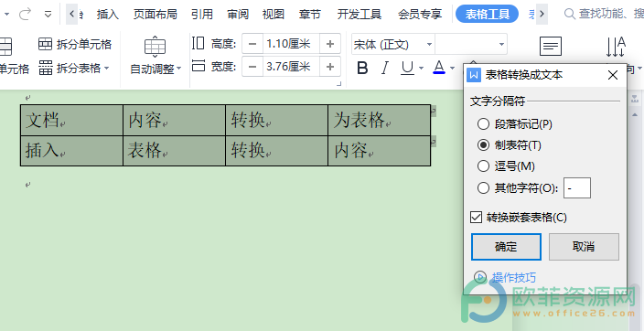
Task: Click the other character input box
Action: (x=577, y=188)
